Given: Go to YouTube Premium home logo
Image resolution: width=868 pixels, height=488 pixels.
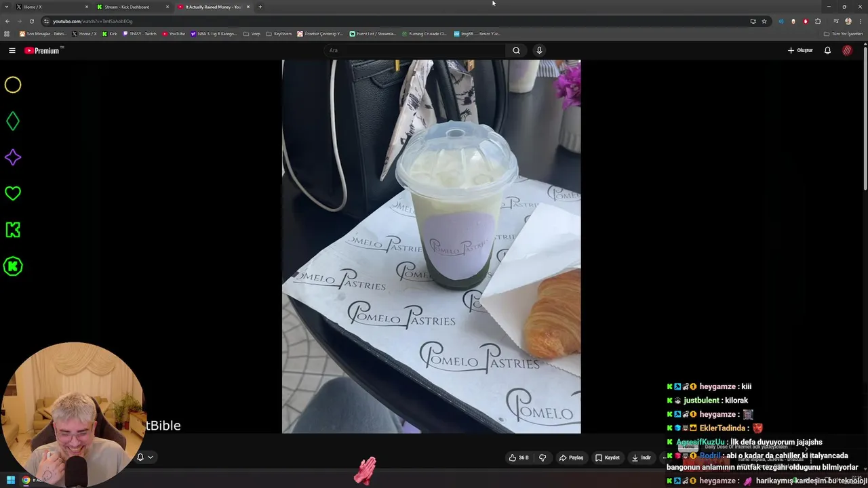Looking at the screenshot, I should point(43,50).
